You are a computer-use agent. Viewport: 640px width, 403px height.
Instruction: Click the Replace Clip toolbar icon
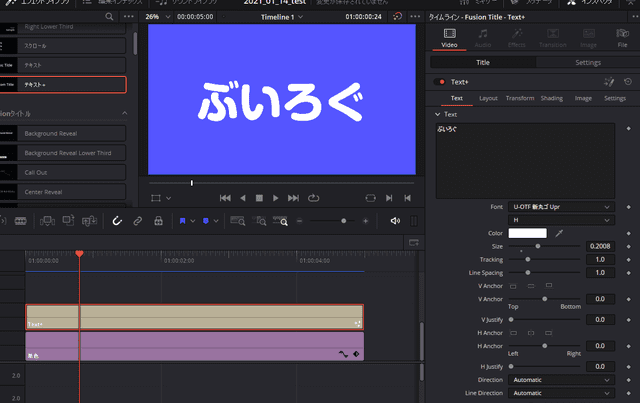(x=89, y=221)
